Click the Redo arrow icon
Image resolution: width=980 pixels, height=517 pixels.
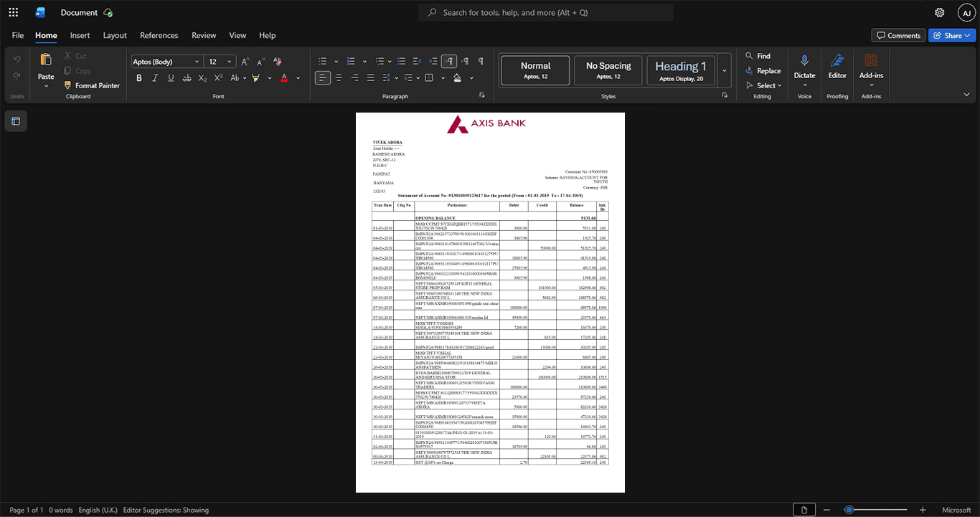(17, 77)
